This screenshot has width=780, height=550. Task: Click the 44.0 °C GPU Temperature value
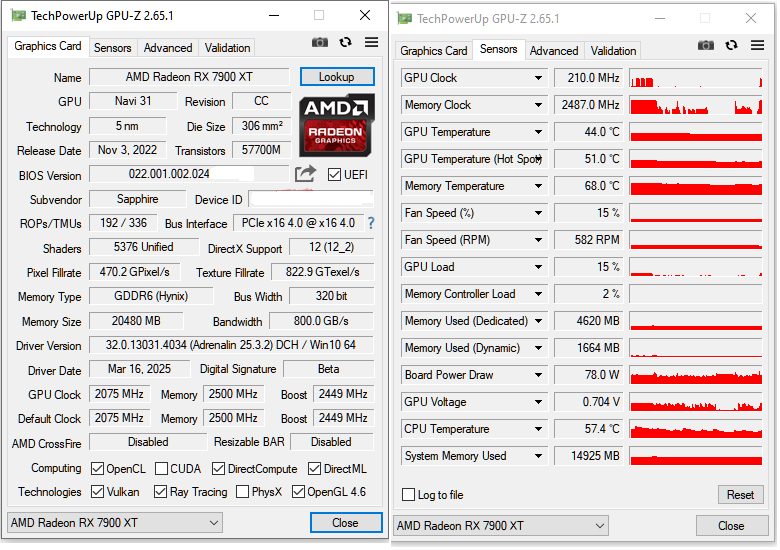589,132
